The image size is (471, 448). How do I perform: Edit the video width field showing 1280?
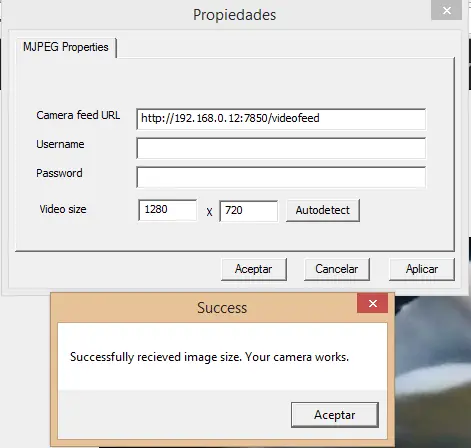[168, 210]
